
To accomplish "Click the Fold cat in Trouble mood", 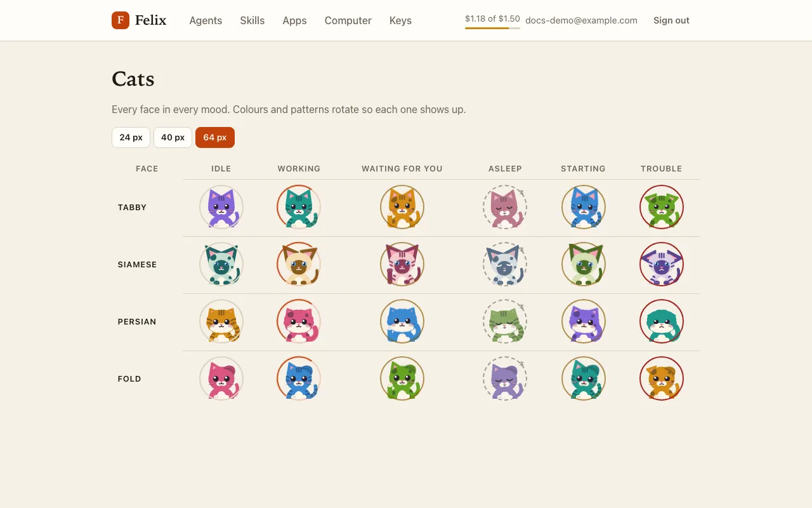I will [x=662, y=378].
